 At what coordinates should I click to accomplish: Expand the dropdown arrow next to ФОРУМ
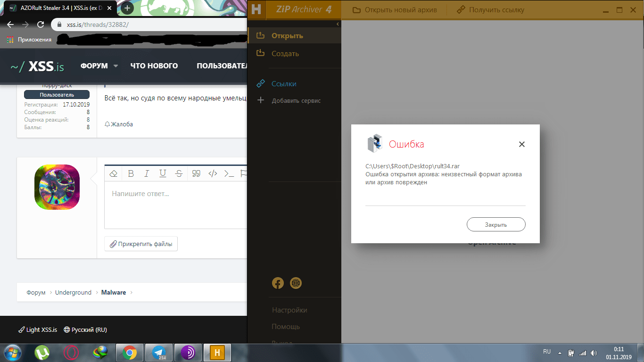click(x=116, y=66)
